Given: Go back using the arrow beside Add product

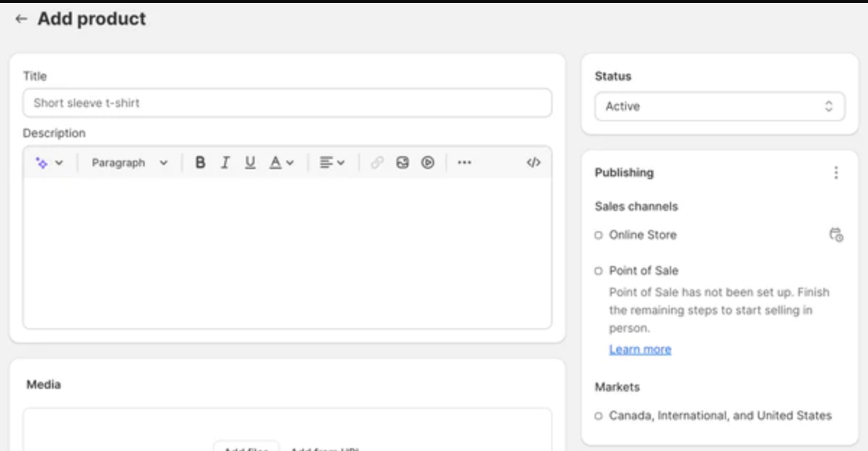Looking at the screenshot, I should click(21, 20).
